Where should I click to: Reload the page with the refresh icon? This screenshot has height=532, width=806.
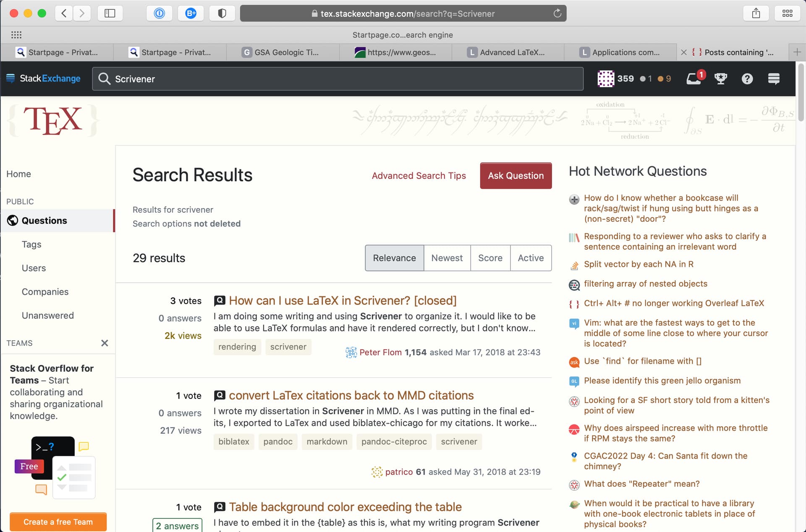point(557,13)
